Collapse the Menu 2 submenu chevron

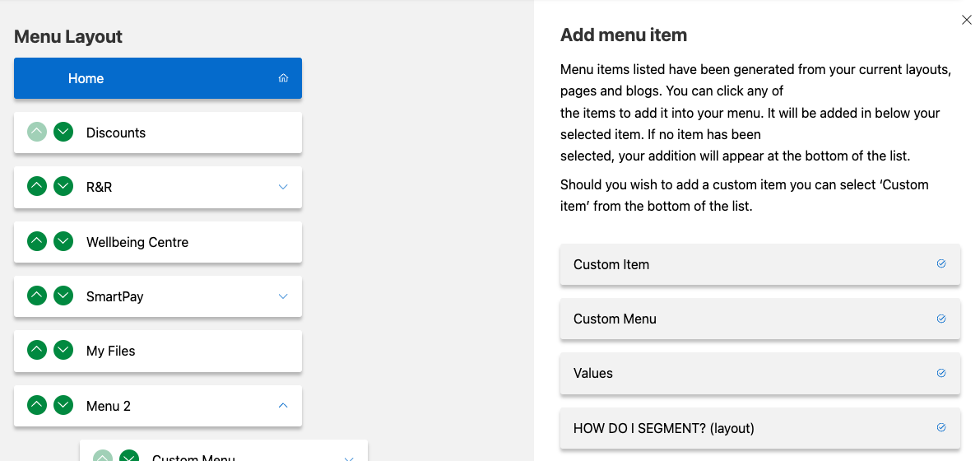point(283,405)
